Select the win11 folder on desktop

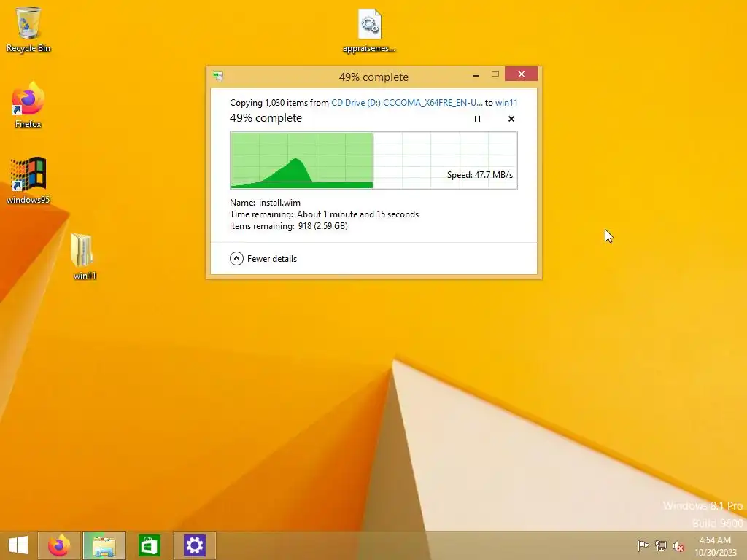point(84,256)
